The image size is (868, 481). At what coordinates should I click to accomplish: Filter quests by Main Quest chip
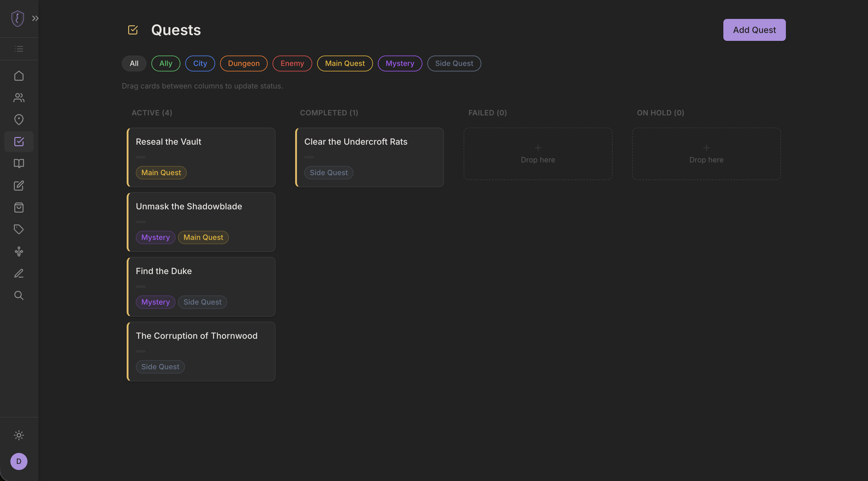(345, 63)
